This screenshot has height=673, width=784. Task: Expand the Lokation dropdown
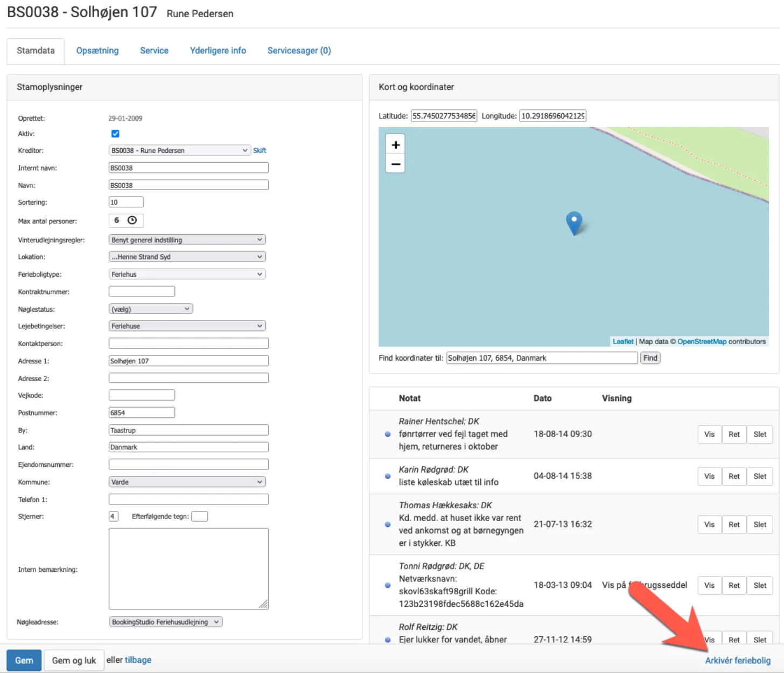[187, 257]
